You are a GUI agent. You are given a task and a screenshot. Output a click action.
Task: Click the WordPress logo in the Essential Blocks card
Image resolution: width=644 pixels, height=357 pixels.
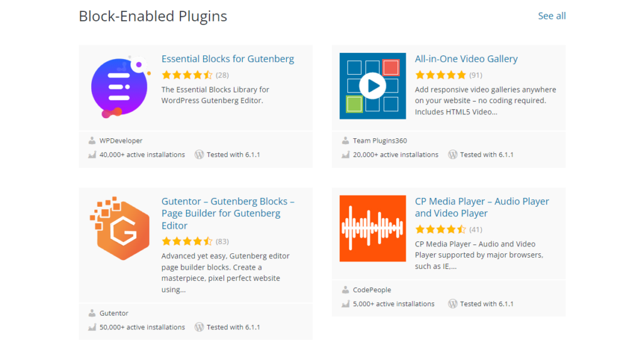pyautogui.click(x=199, y=155)
